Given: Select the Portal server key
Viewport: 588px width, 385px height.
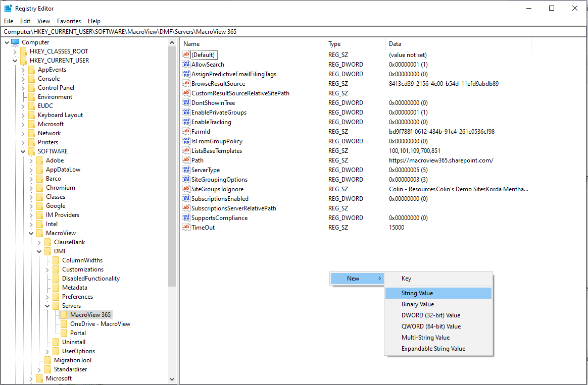Looking at the screenshot, I should click(x=78, y=333).
